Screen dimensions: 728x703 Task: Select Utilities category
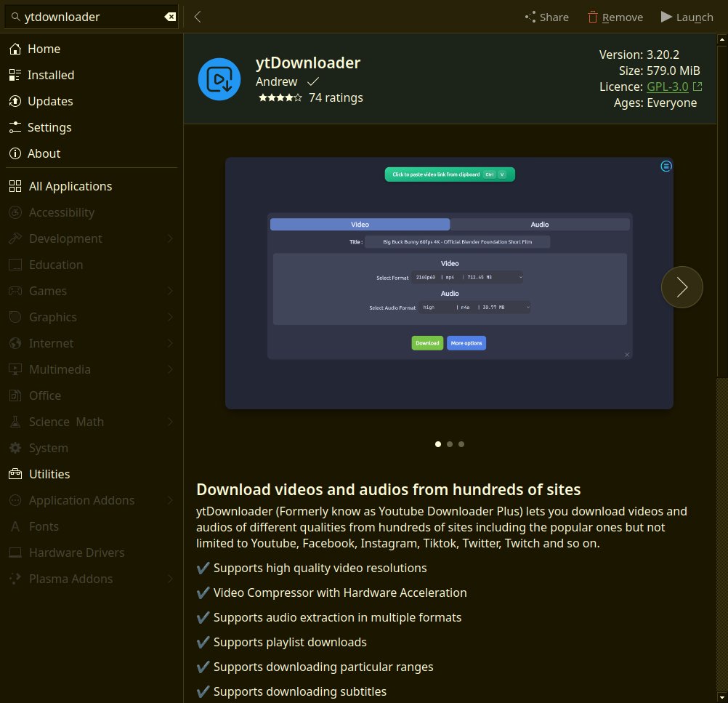(92, 474)
